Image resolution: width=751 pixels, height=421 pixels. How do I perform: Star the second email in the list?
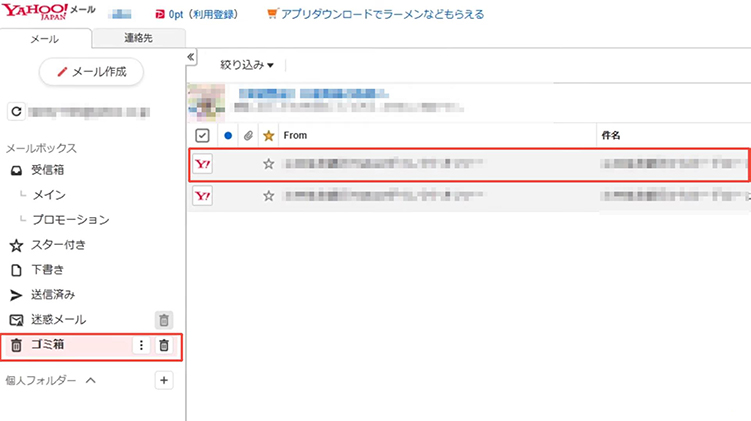click(x=269, y=196)
